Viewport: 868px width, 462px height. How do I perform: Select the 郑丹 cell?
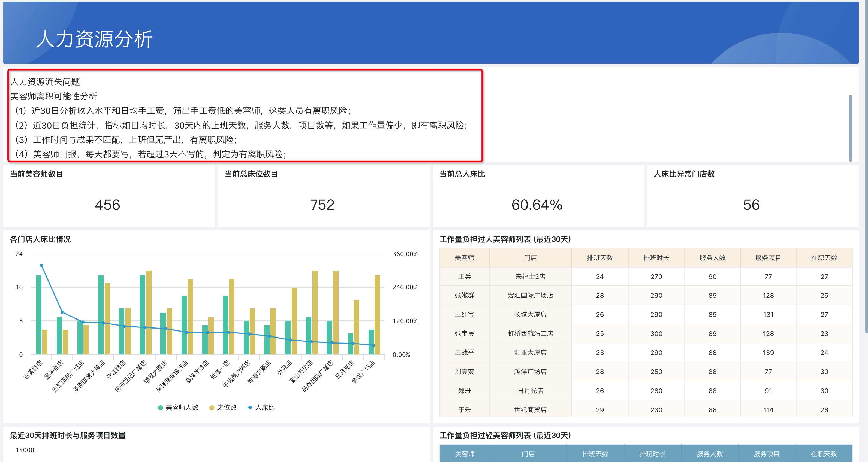coord(464,391)
